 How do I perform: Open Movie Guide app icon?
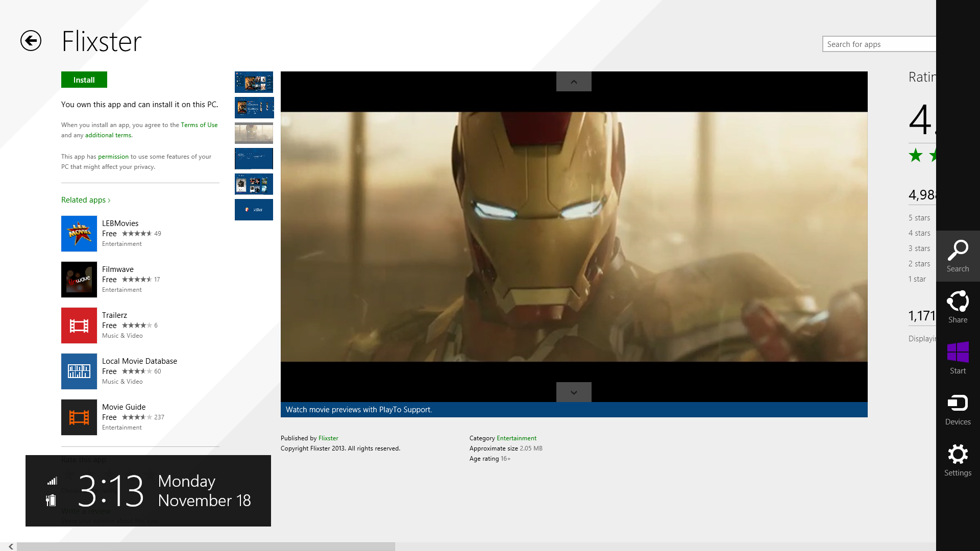(79, 417)
